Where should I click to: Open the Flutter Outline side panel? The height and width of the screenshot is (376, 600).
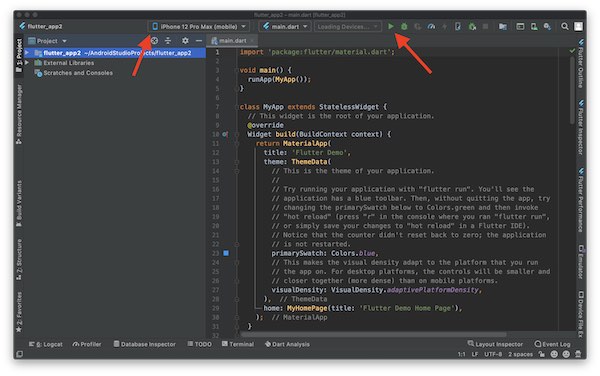580,63
